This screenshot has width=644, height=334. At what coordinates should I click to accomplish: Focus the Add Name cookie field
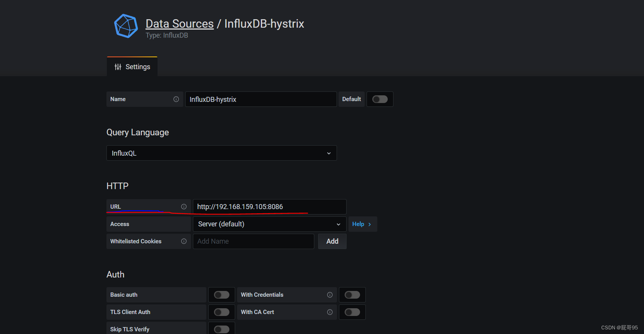(254, 241)
